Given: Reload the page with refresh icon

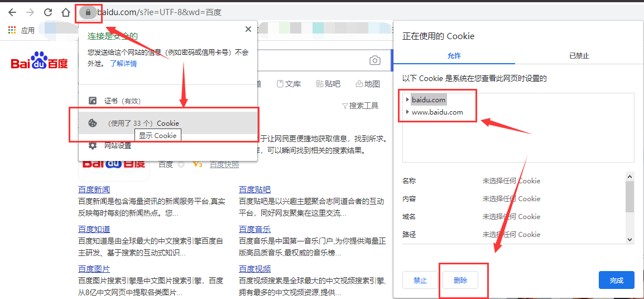Looking at the screenshot, I should coord(48,12).
